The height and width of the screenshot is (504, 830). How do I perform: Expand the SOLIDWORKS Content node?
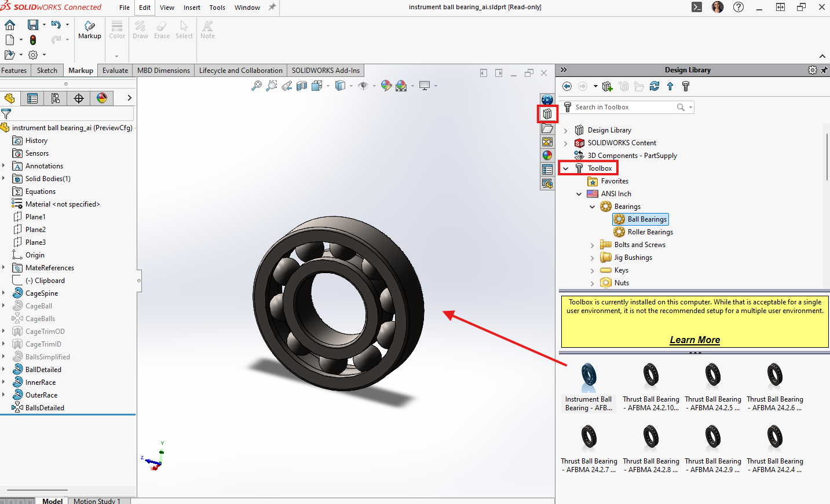click(x=566, y=143)
